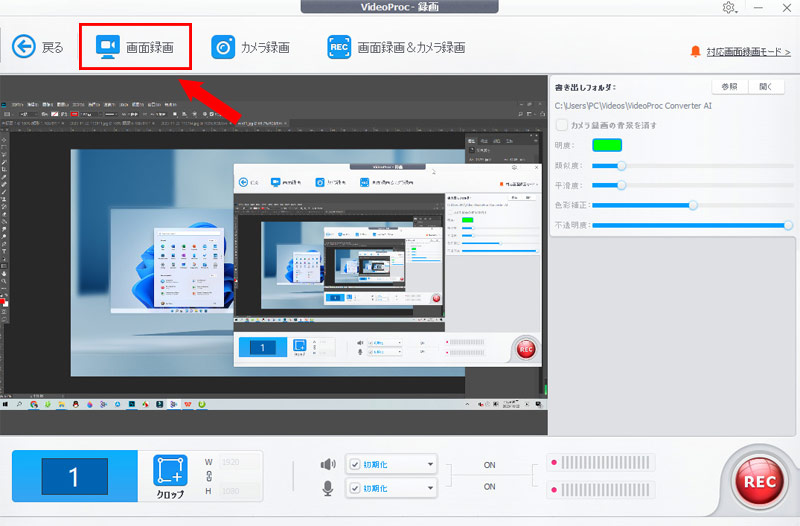
Task: Uncheck the microphone device 初期化 checkbox
Action: click(x=355, y=488)
